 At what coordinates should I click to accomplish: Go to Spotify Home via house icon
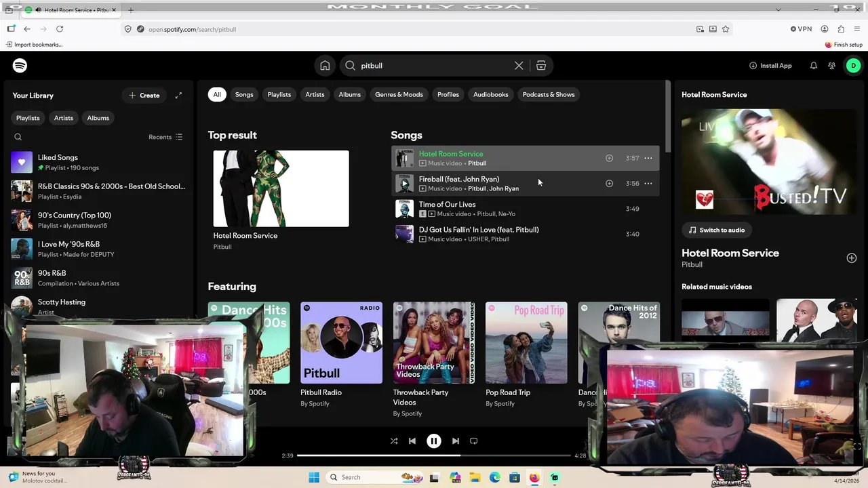[x=325, y=66]
